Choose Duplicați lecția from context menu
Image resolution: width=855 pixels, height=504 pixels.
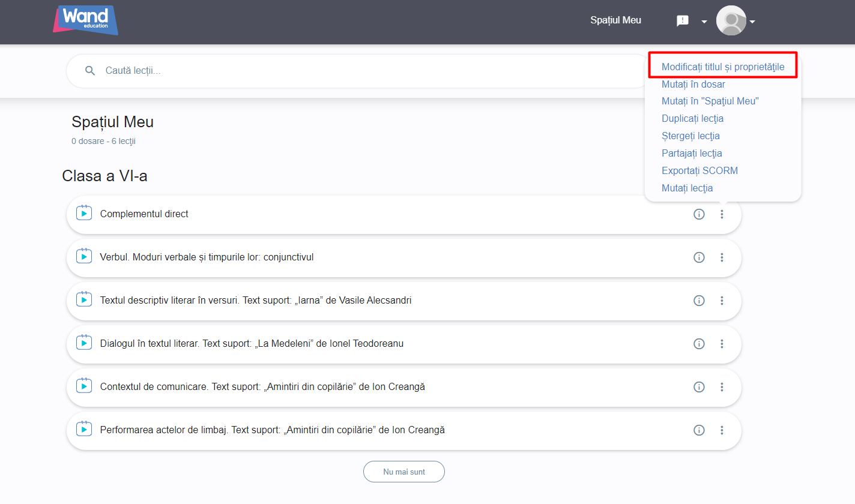pos(692,118)
